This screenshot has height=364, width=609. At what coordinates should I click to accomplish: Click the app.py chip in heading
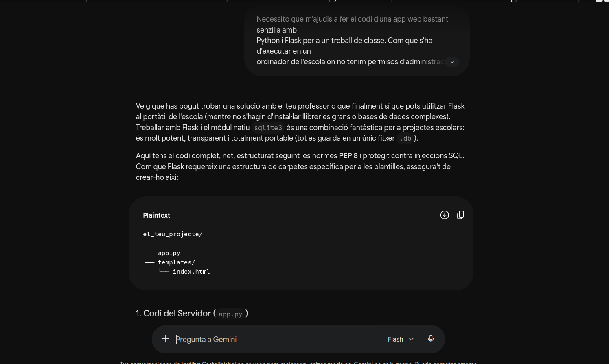pos(230,314)
